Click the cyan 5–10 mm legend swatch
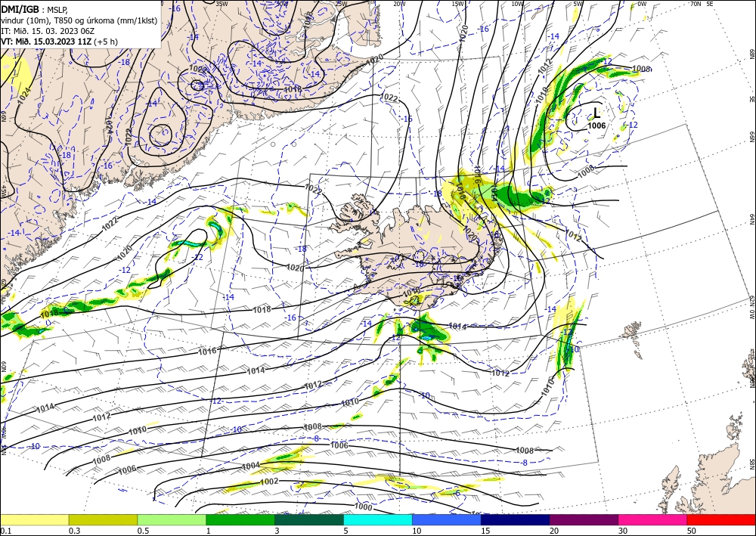 click(x=378, y=519)
